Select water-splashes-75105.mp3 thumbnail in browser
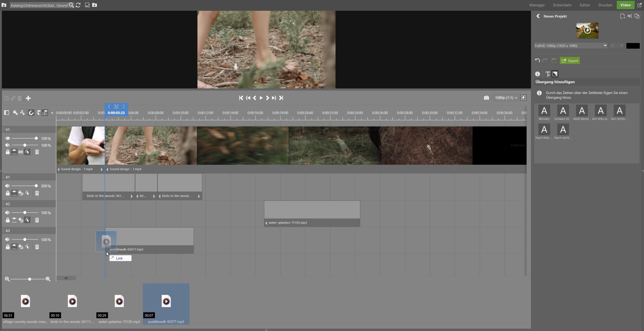The image size is (644, 331). [x=119, y=301]
